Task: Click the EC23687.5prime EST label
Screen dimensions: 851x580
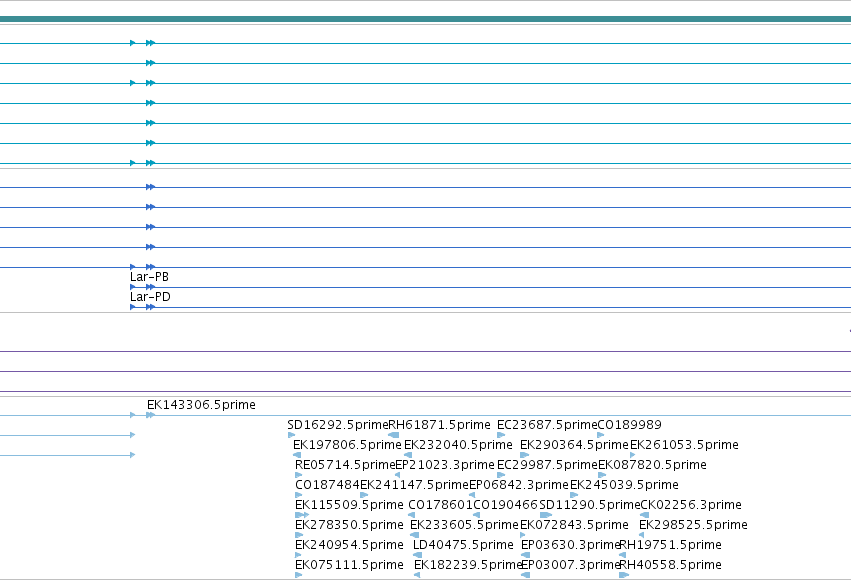Action: pos(547,425)
